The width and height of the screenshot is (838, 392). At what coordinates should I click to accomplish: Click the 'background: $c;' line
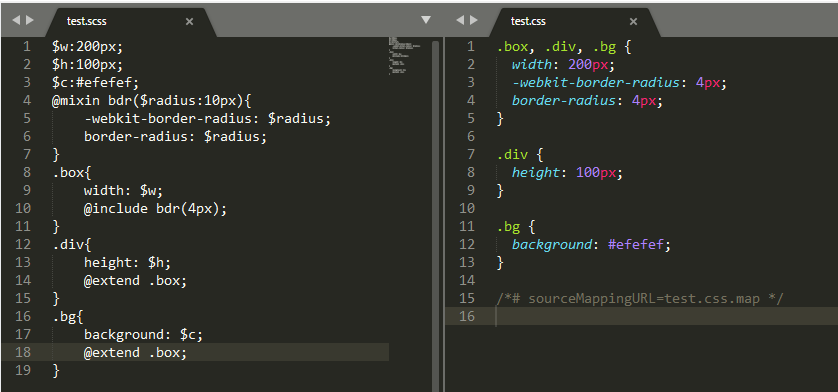[x=143, y=334]
